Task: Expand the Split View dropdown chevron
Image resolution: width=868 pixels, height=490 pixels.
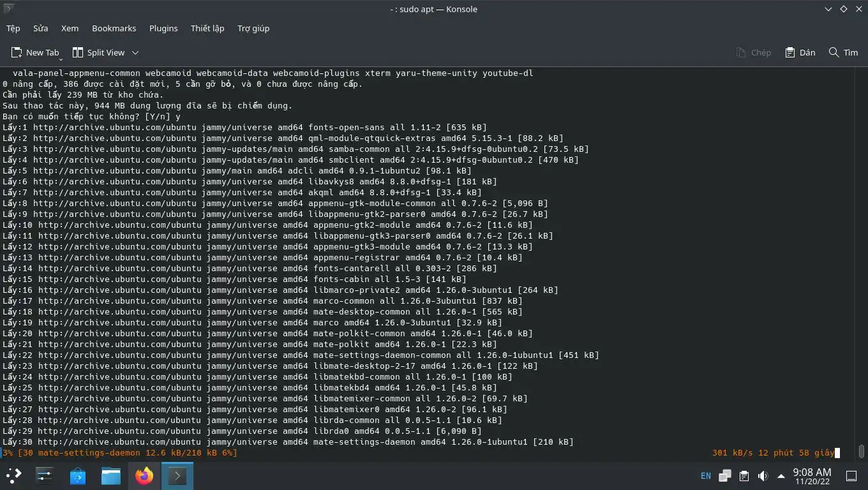Action: (x=135, y=52)
